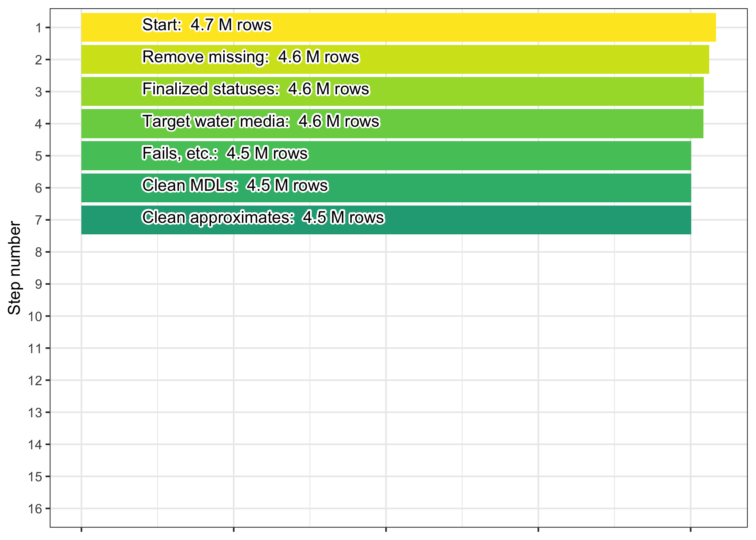Click y-axis tick label 1
The width and height of the screenshot is (756, 540).
(39, 28)
